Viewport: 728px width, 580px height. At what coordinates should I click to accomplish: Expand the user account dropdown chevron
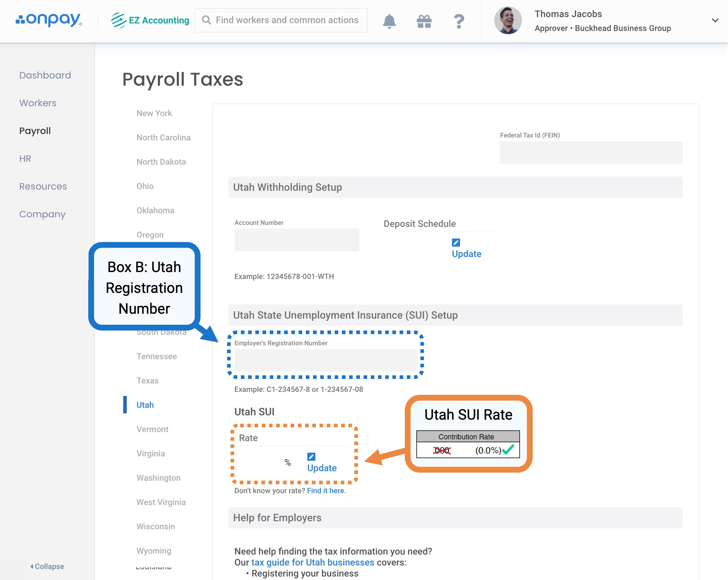click(x=715, y=20)
